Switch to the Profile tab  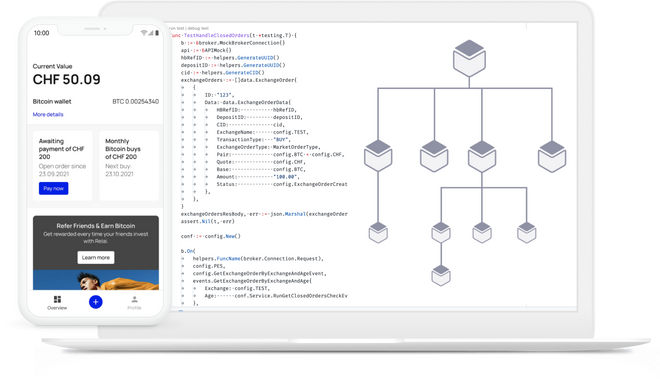coord(134,303)
